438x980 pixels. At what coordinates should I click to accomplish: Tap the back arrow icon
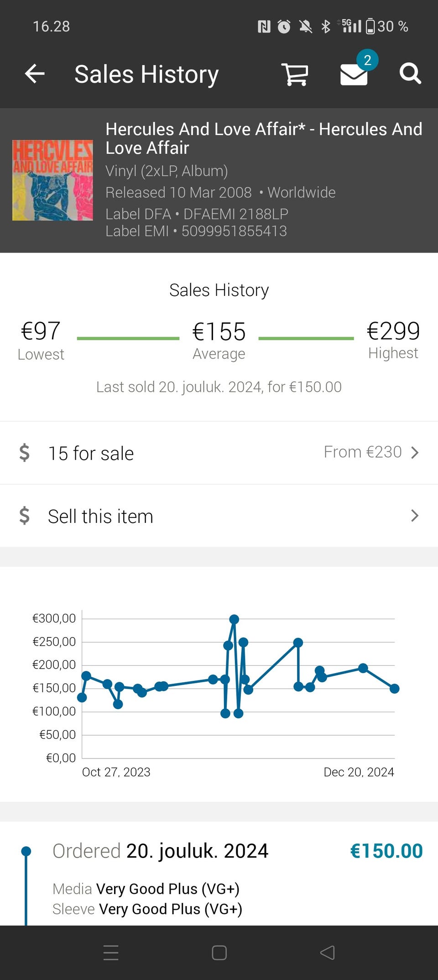[x=35, y=74]
